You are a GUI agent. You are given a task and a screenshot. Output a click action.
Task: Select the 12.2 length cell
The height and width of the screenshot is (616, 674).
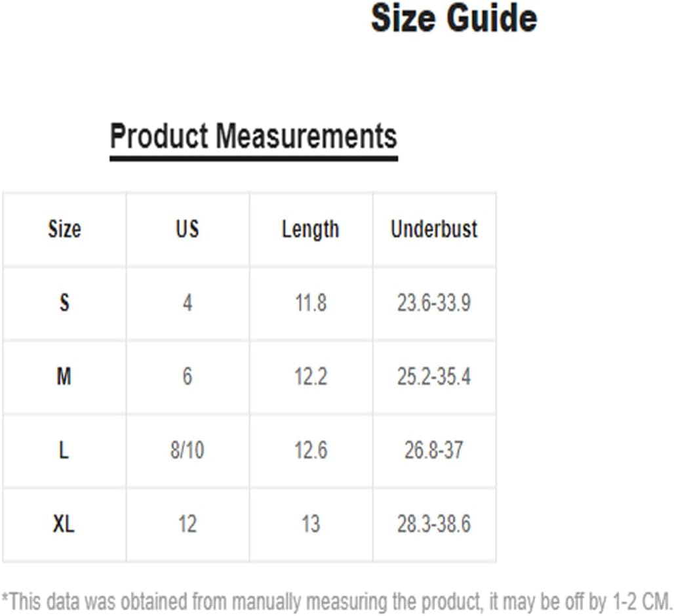click(310, 377)
